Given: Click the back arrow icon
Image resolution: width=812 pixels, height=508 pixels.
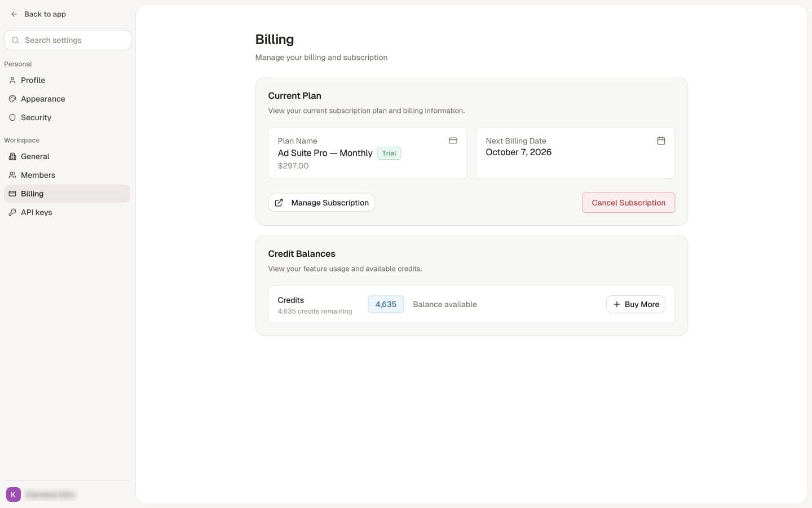Looking at the screenshot, I should click(x=14, y=14).
